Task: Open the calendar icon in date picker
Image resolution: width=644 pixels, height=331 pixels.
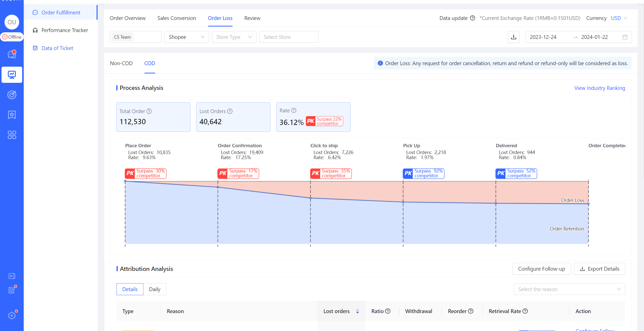Action: [625, 37]
